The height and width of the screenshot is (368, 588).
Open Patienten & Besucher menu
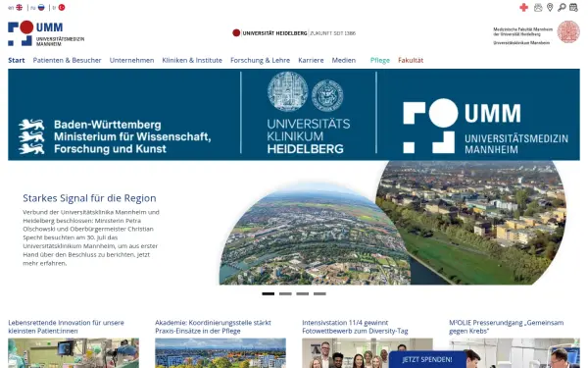click(x=67, y=60)
